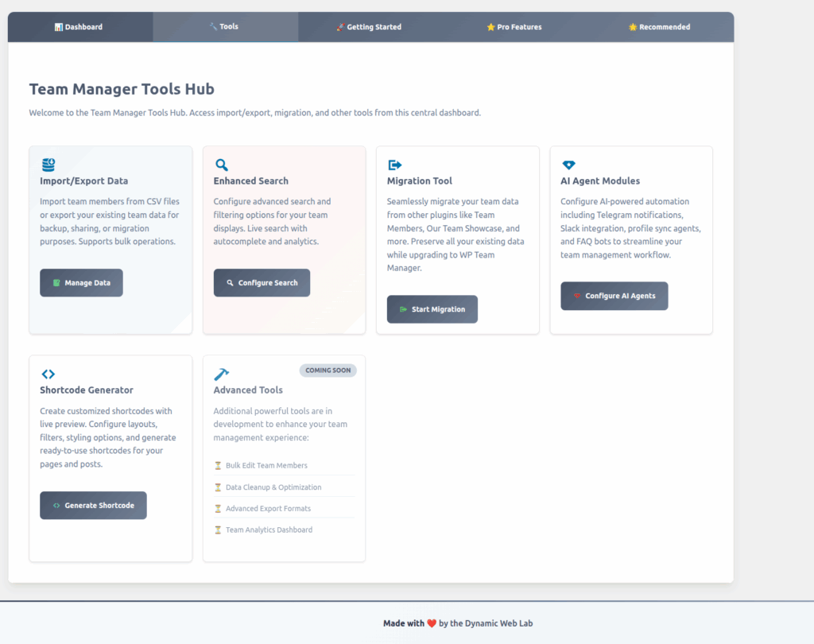The width and height of the screenshot is (814, 644).
Task: Click the Enhanced Search magnifier icon
Action: click(222, 165)
